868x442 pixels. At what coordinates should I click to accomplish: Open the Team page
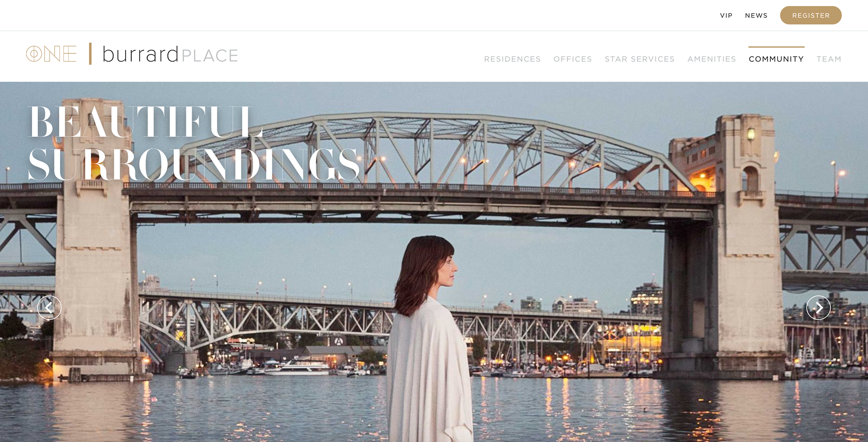point(829,59)
